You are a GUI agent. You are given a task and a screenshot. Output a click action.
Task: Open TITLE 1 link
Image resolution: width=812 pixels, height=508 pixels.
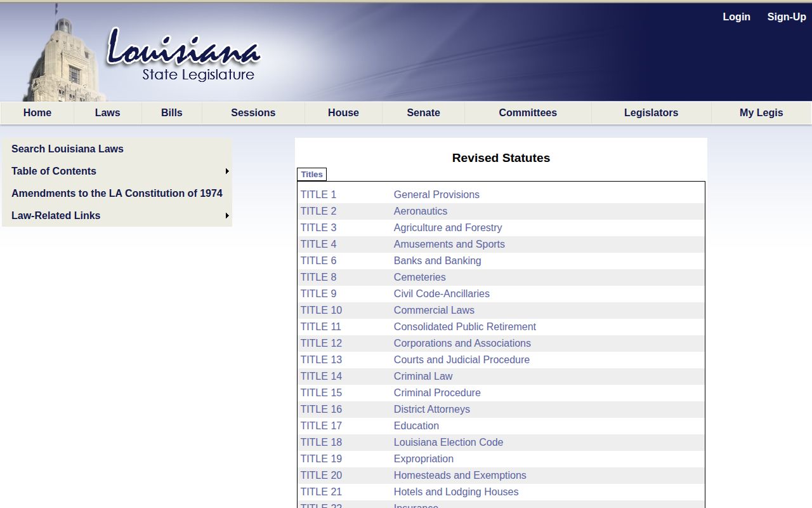coord(318,195)
